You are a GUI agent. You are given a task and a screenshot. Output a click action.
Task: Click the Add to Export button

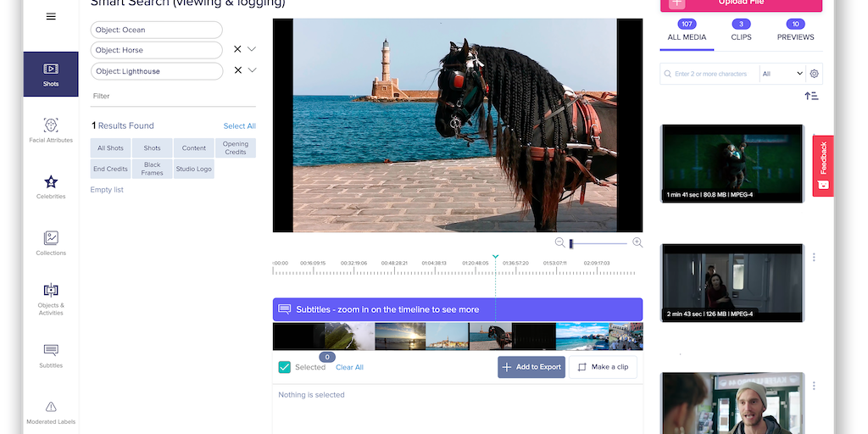(x=531, y=367)
